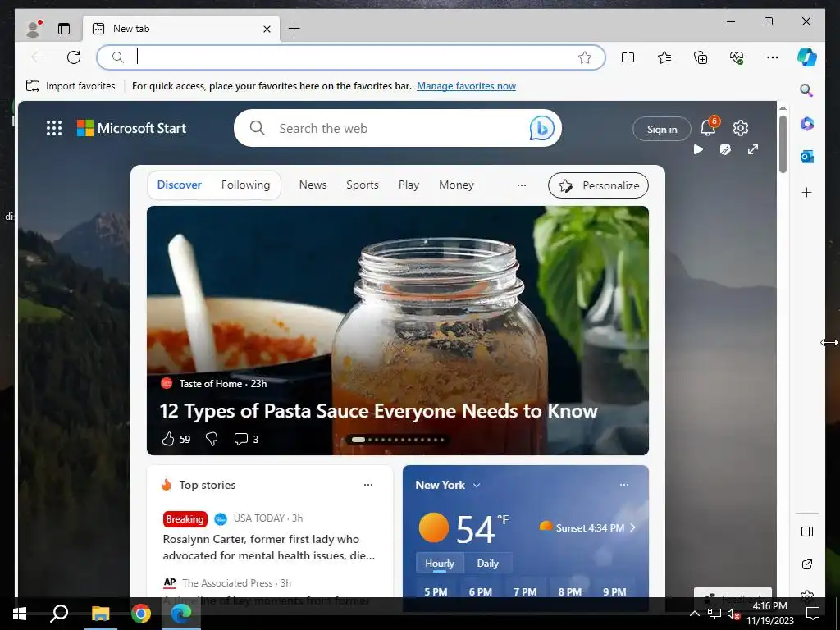Open the tab actions menu icon
This screenshot has width=840, height=630.
point(64,29)
